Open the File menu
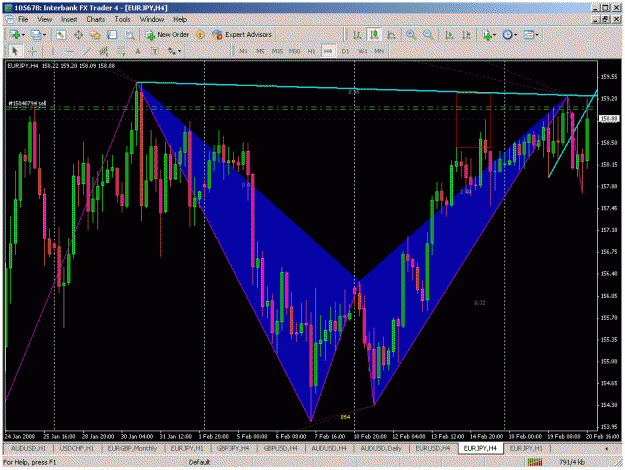This screenshot has height=470, width=625. [23, 20]
